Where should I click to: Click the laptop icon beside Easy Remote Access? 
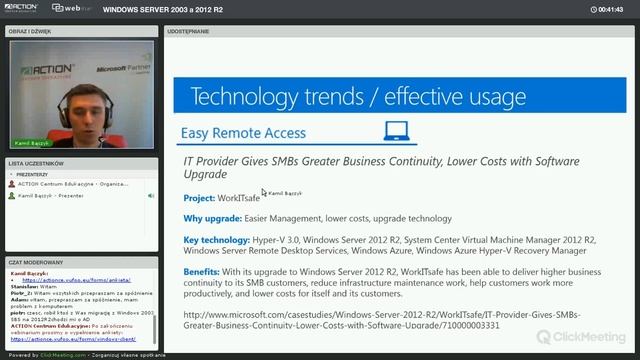point(396,131)
